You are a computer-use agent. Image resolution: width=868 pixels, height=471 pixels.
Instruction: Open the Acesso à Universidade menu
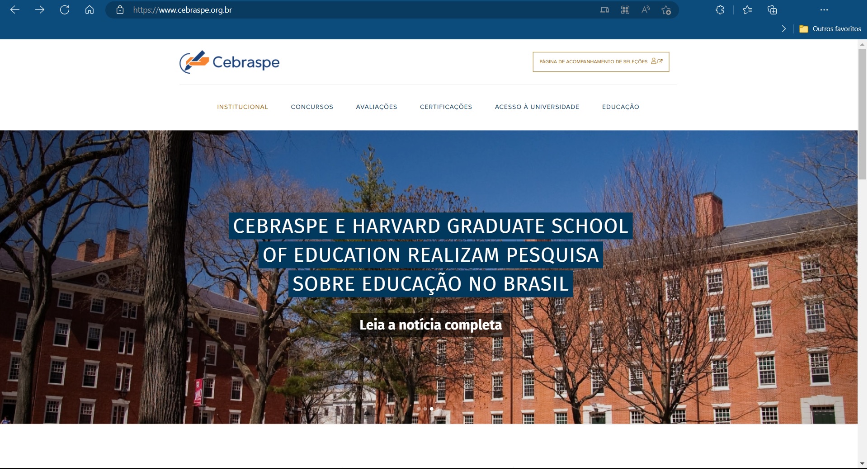coord(537,107)
